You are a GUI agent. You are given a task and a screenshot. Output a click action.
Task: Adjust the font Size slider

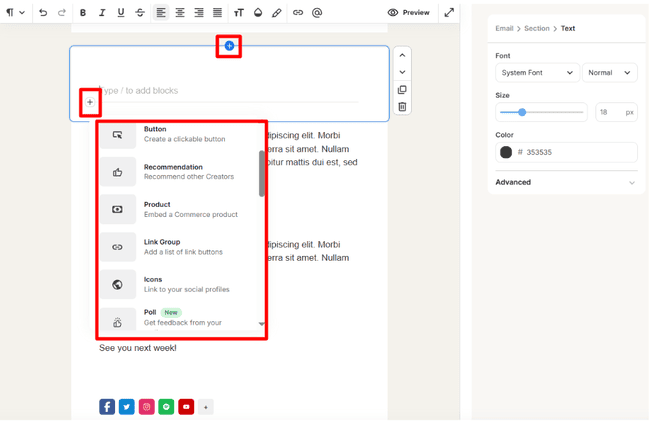pos(541,112)
